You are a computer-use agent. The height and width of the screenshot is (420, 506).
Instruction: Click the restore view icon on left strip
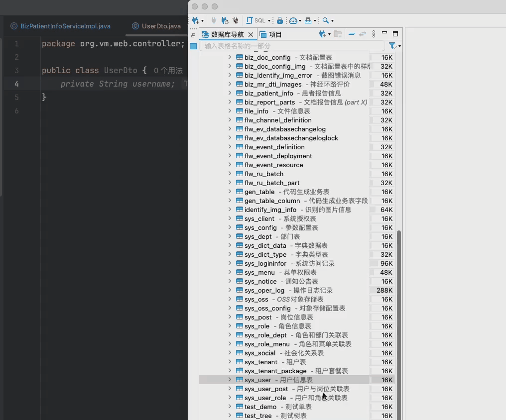click(x=193, y=35)
